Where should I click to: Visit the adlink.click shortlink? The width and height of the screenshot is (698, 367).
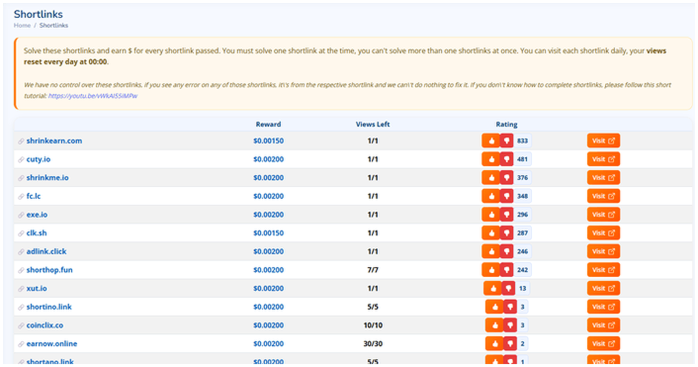tap(603, 252)
